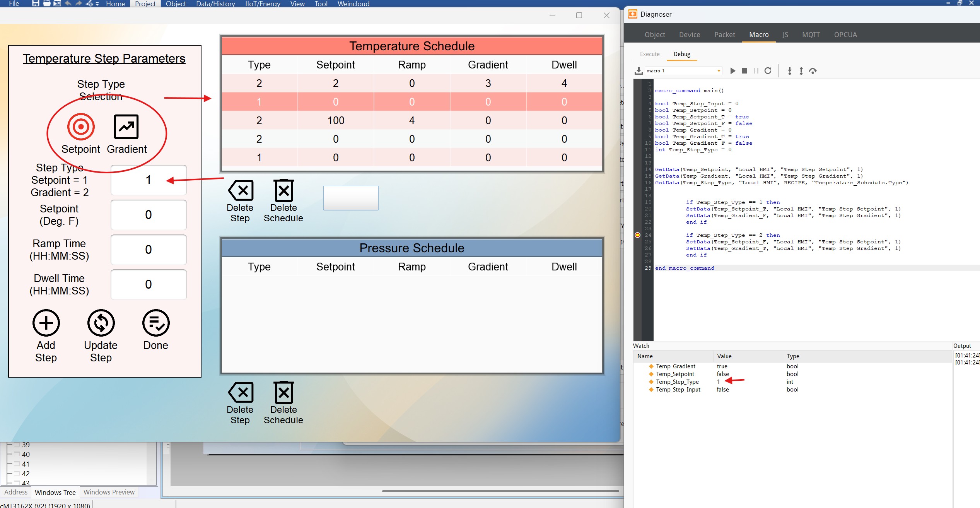The width and height of the screenshot is (980, 508).
Task: Run the macro with play button
Action: coord(732,71)
